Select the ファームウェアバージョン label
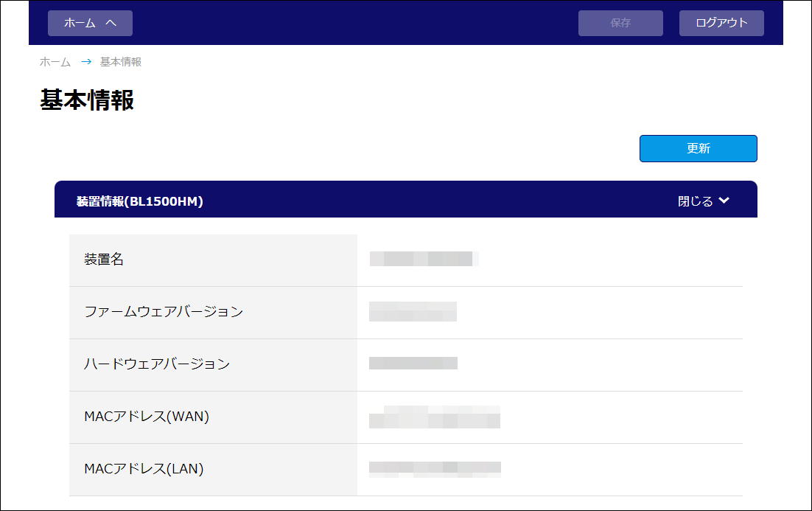 point(164,312)
